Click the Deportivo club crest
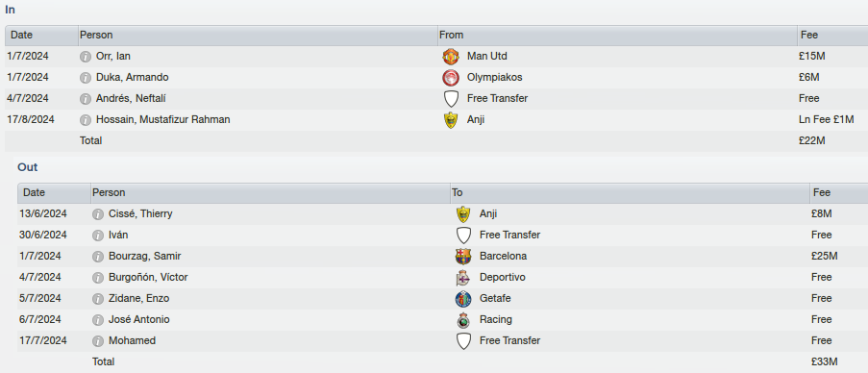 (463, 277)
